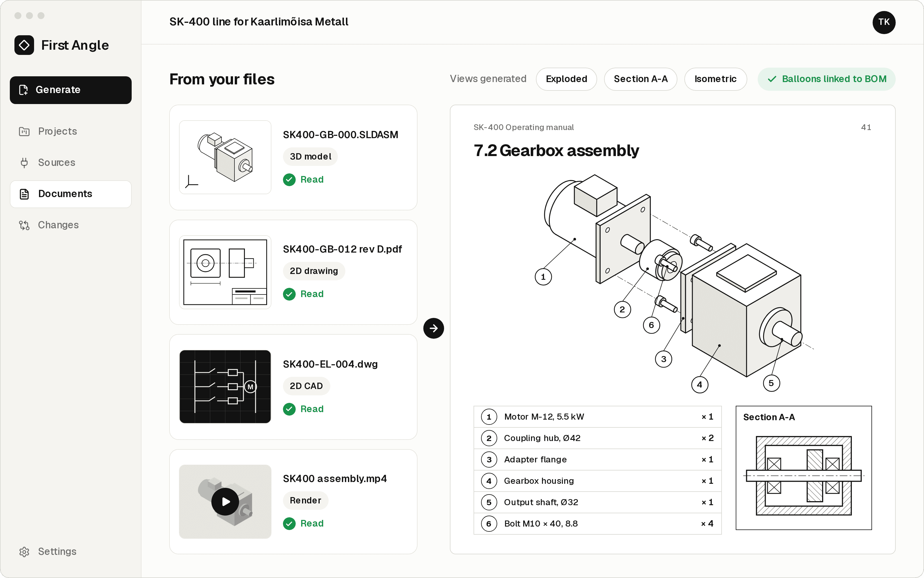Click BOM number 5 circle for Output shaft
Image resolution: width=924 pixels, height=578 pixels.
pos(489,502)
